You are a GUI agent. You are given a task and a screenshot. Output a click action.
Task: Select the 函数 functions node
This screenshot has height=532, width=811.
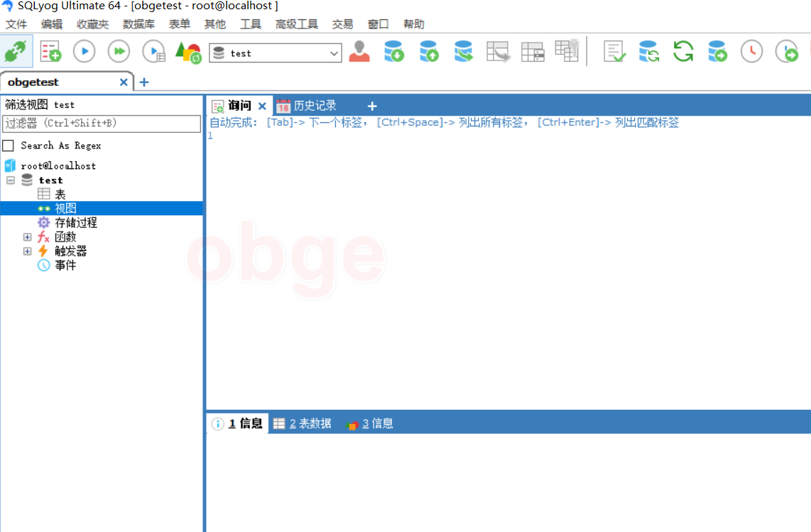click(65, 237)
